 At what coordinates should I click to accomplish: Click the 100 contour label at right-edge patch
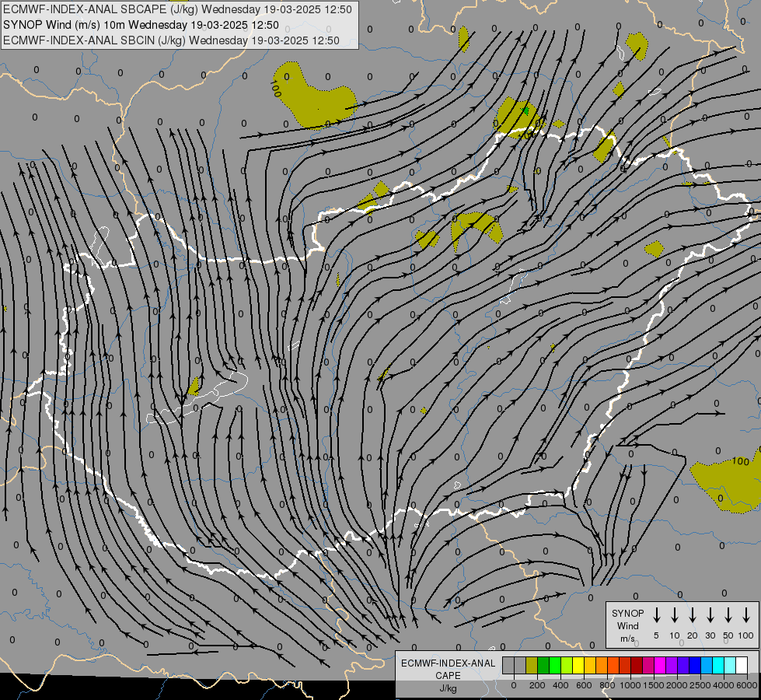click(x=741, y=461)
